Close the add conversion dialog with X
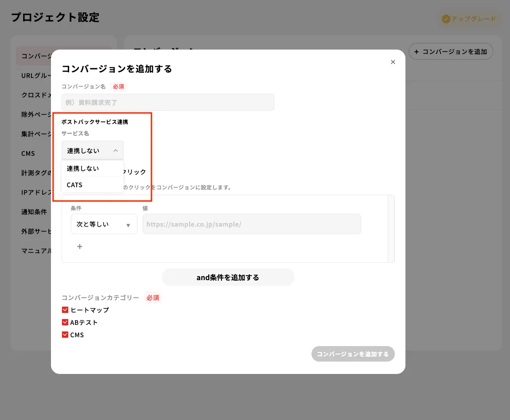The image size is (510, 420). click(393, 62)
